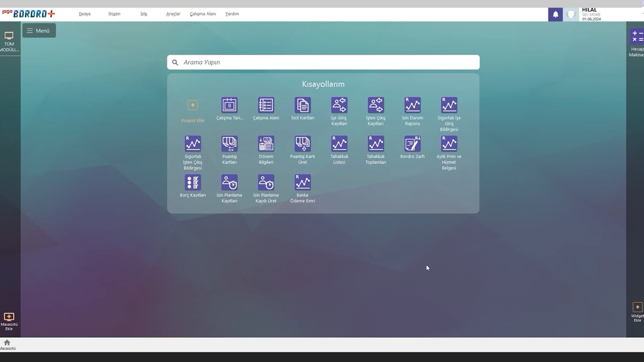Viewport: 644px width, 362px height.
Task: Open İzin Planlama Kaydı Üret shortcut
Action: (266, 189)
